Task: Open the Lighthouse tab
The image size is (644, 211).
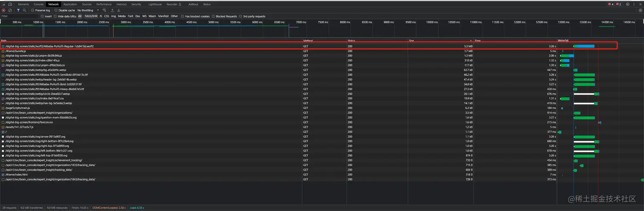Action: 155,4
